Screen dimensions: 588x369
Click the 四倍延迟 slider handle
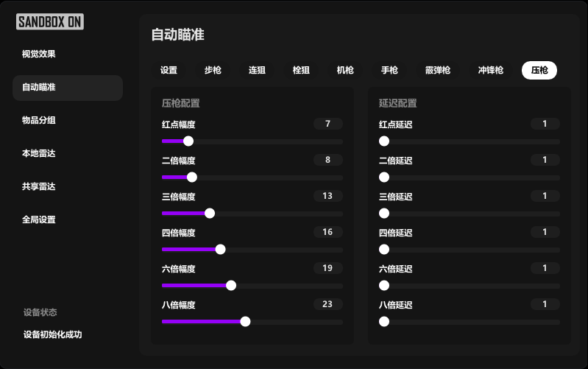[384, 249]
